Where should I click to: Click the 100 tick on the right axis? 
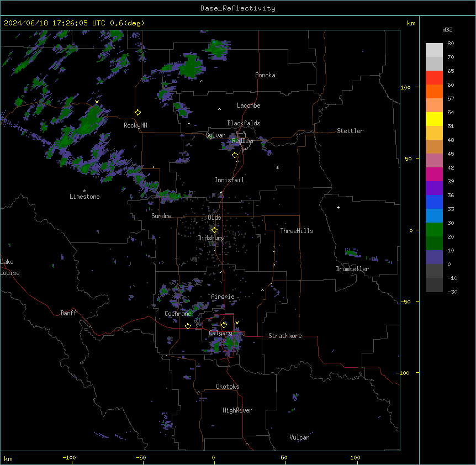pos(405,87)
